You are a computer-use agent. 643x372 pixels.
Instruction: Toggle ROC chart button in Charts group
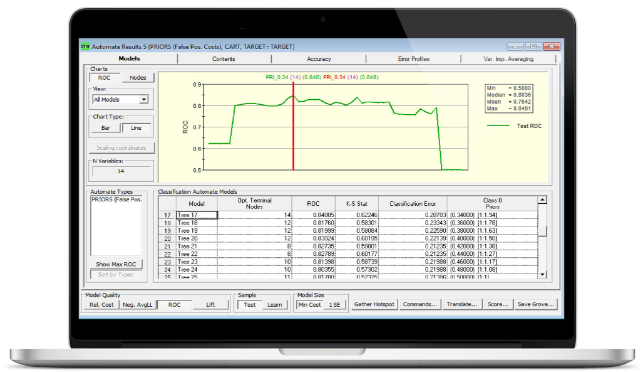[x=104, y=78]
